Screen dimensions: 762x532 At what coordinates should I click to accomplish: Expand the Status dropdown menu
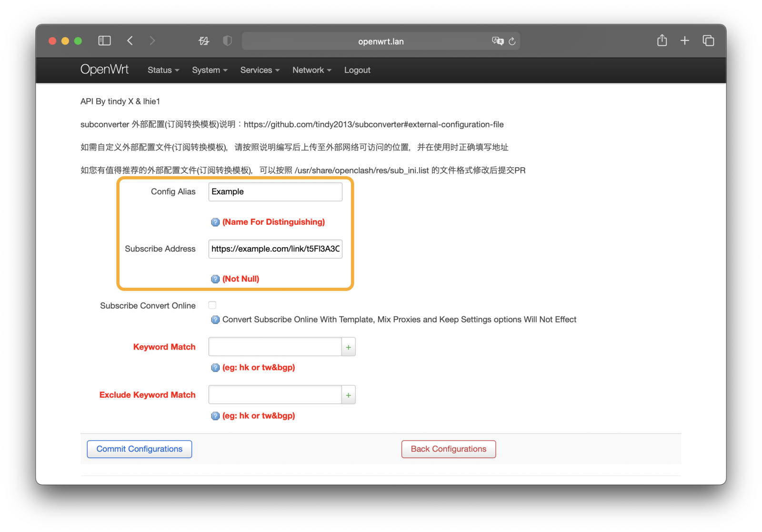(x=163, y=70)
